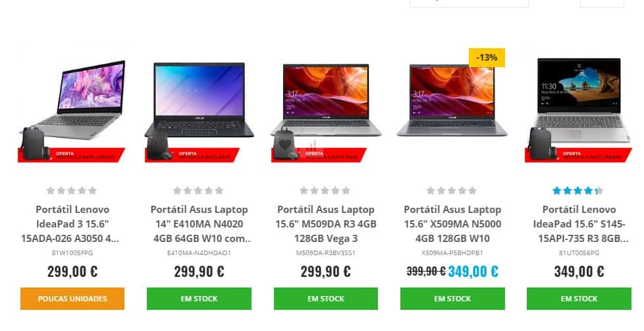Screen dimensions: 644x331
Task: Click the backpack offer banner on the Lenovo IdeaPad 3
Action: (71, 154)
